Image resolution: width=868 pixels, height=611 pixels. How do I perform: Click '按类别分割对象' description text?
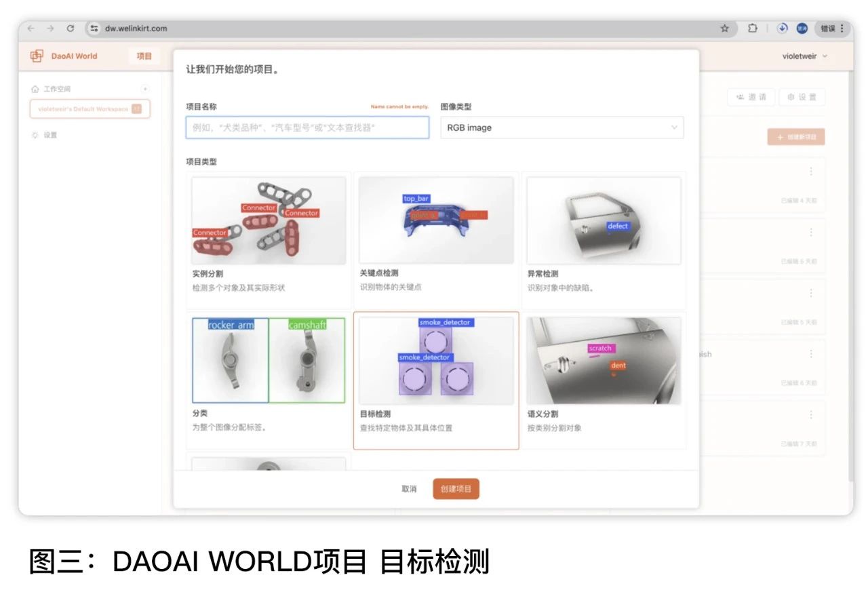point(555,428)
